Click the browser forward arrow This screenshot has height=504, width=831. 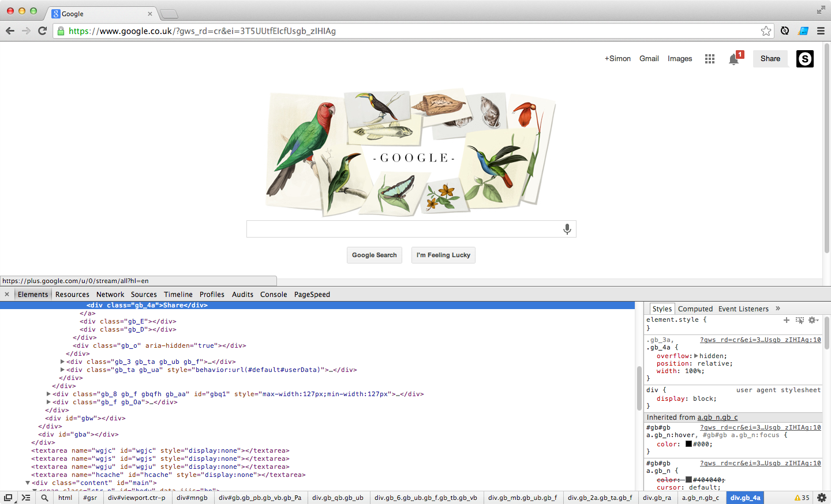(26, 31)
